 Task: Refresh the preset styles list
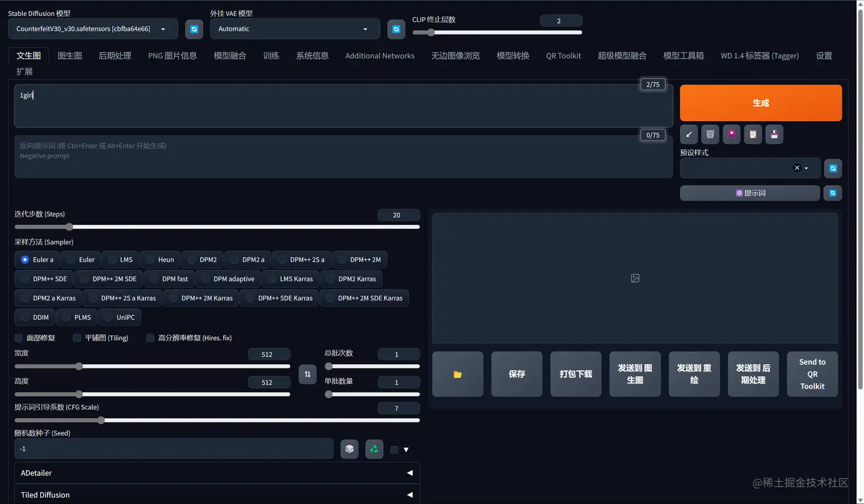(833, 169)
